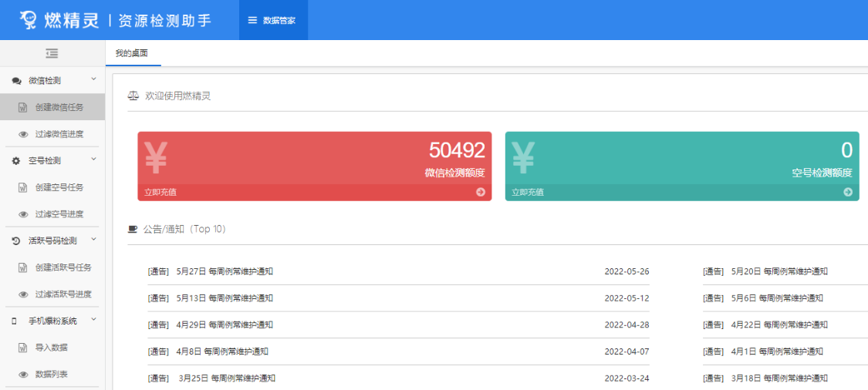Click the history icon beside 活跃号码检测
The width and height of the screenshot is (868, 390).
click(16, 241)
